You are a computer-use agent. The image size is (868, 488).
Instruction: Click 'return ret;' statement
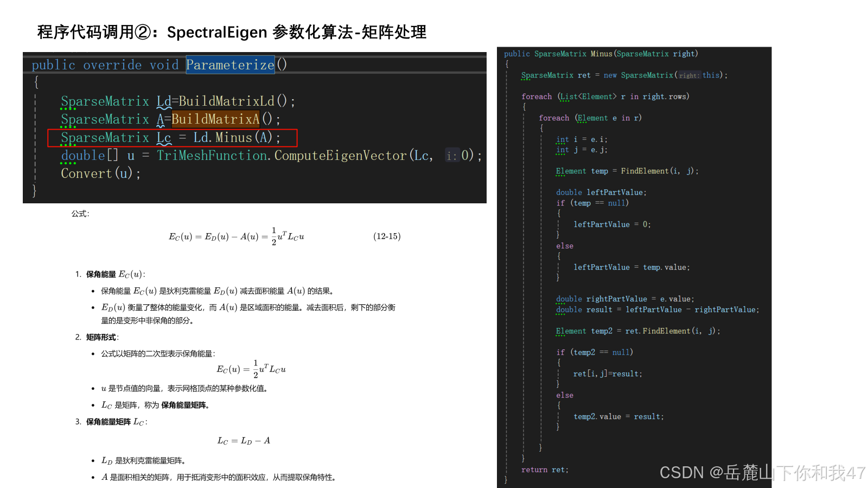(x=545, y=470)
